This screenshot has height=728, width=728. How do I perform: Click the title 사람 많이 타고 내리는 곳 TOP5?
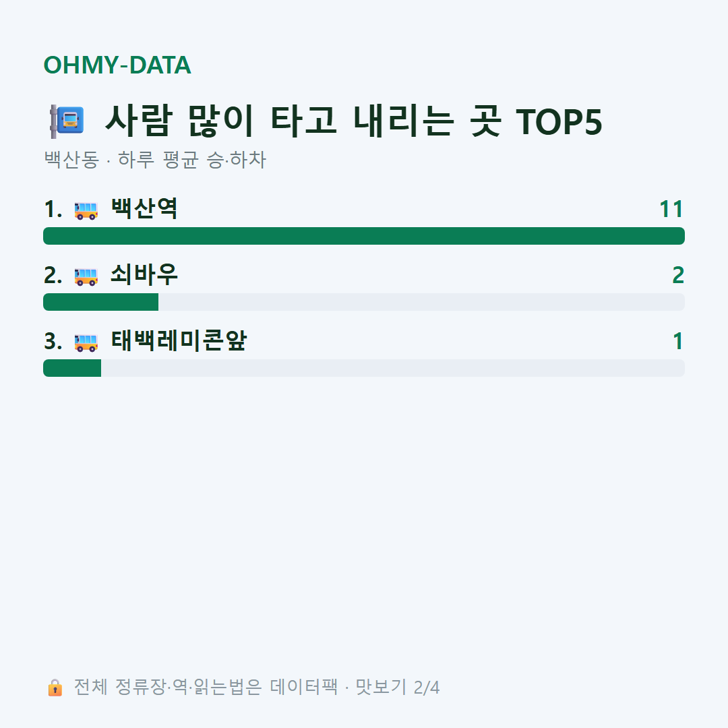[x=353, y=121]
